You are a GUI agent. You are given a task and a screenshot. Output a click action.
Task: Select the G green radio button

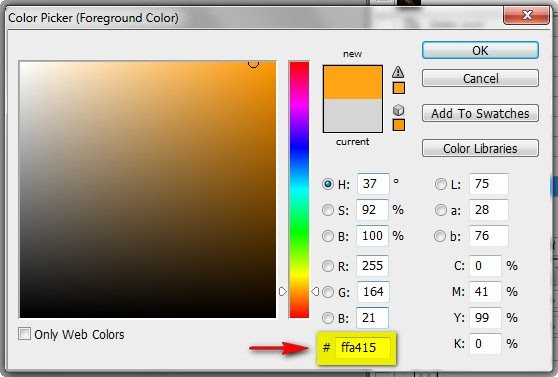328,292
